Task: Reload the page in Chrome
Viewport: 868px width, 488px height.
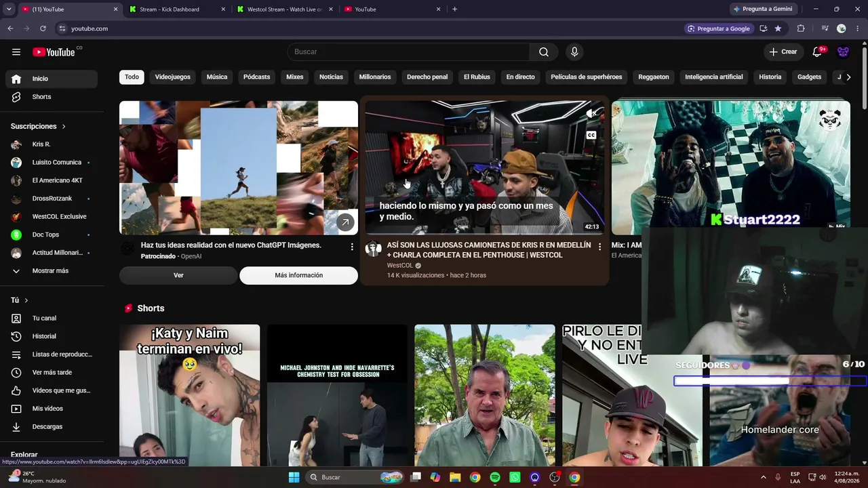Action: (43, 28)
